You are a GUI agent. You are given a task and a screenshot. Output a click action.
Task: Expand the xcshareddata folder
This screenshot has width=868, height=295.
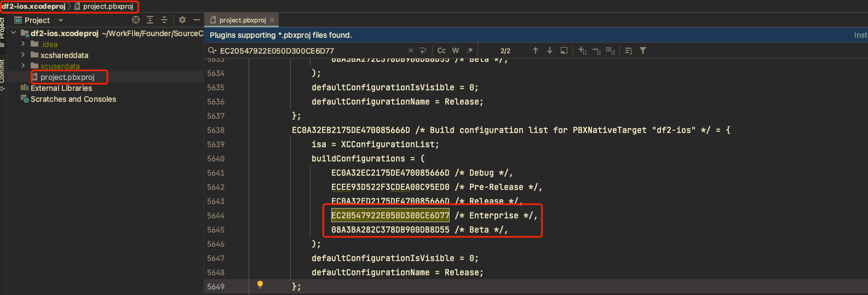23,55
